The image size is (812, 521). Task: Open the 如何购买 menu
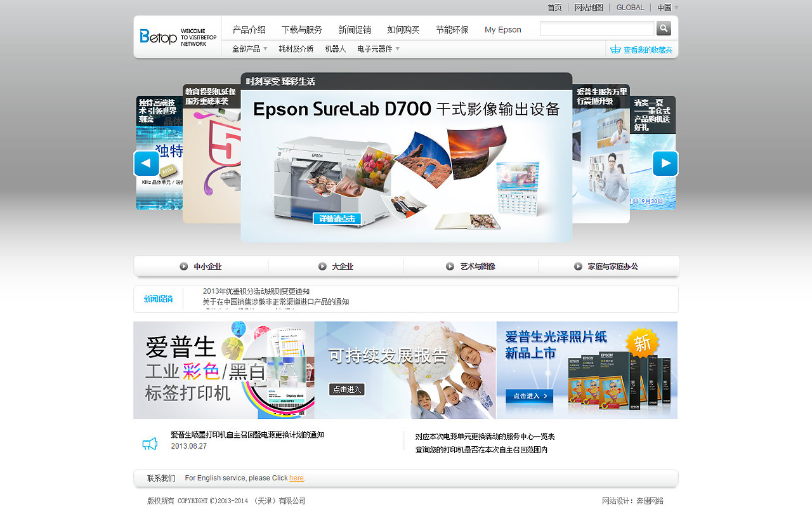403,30
